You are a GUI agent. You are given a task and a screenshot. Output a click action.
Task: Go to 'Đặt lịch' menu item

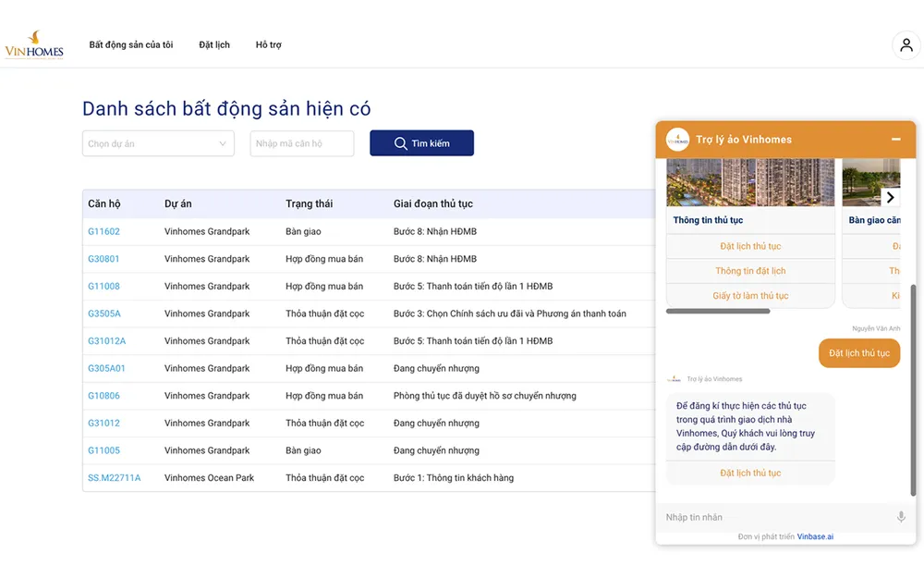coord(214,44)
